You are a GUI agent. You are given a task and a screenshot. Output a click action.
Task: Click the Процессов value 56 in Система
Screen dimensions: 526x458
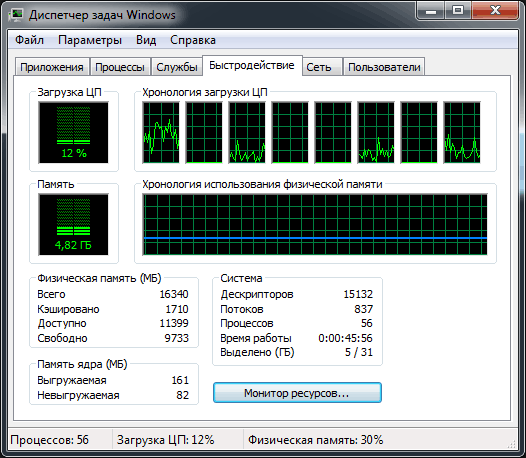click(x=367, y=323)
